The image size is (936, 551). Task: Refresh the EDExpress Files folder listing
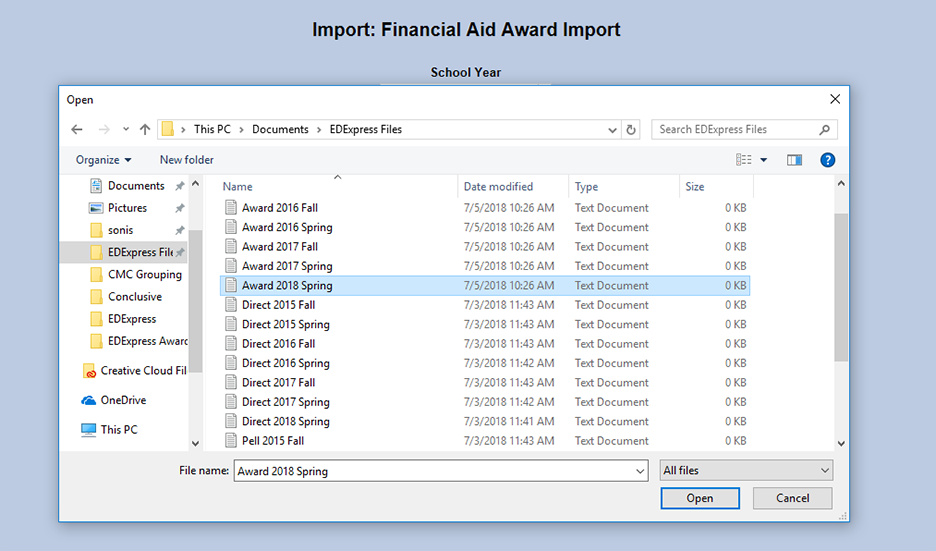[x=631, y=129]
